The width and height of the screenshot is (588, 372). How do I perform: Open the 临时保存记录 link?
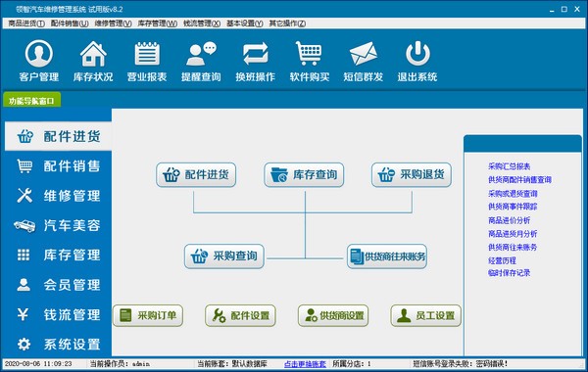click(509, 273)
